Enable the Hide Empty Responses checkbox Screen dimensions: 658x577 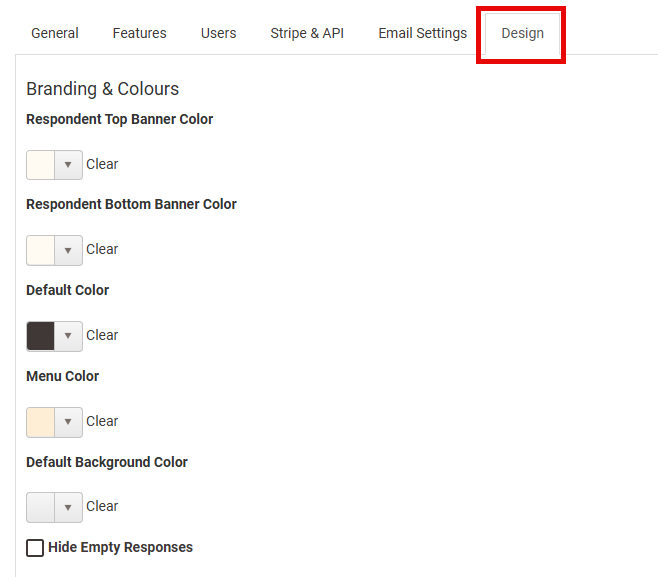(x=35, y=548)
